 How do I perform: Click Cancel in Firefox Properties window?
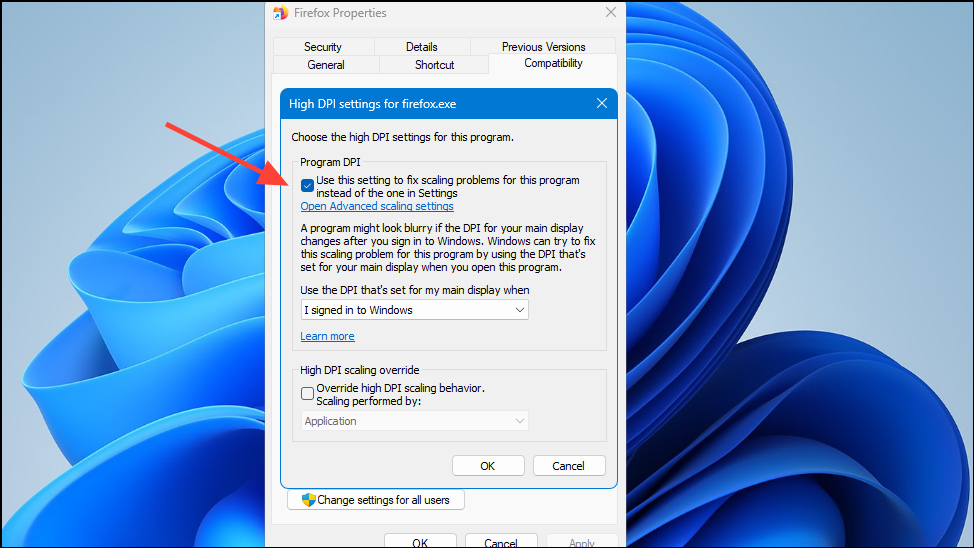[x=501, y=541]
